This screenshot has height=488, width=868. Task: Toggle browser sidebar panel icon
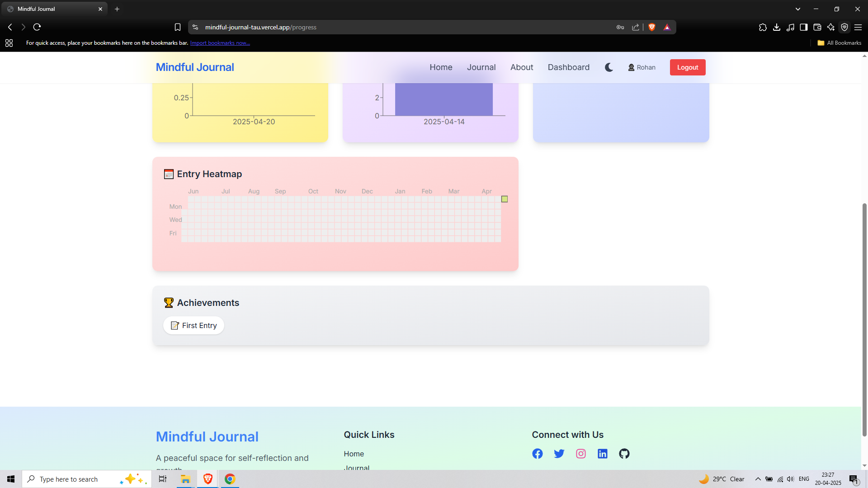point(803,27)
